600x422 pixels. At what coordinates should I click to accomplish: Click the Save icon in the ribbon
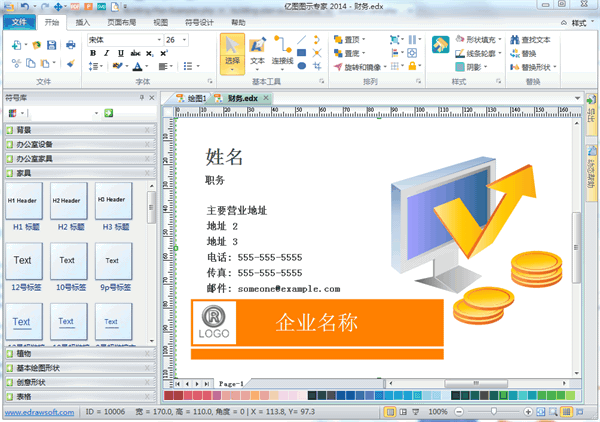point(51,45)
